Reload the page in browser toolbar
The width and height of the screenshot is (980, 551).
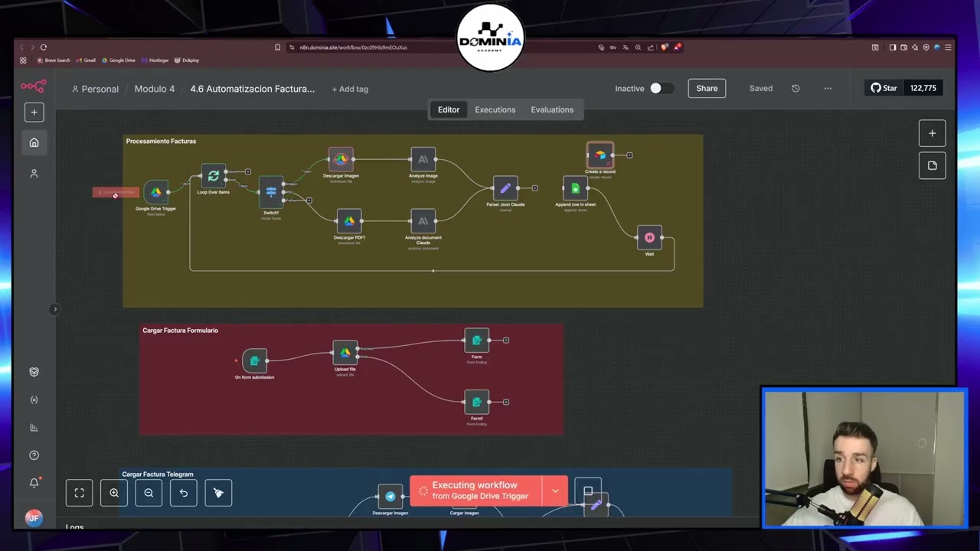pos(44,47)
